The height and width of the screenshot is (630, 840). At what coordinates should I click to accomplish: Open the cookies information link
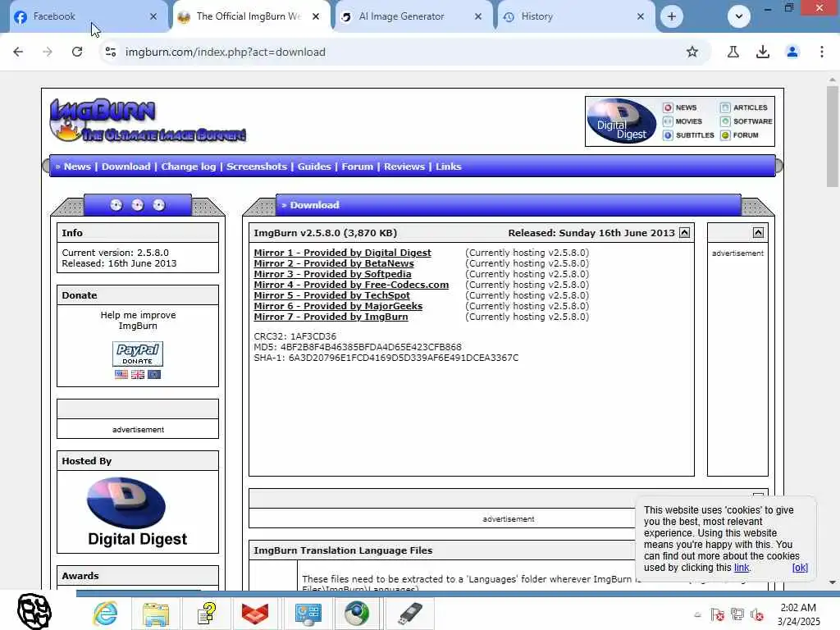coord(742,568)
